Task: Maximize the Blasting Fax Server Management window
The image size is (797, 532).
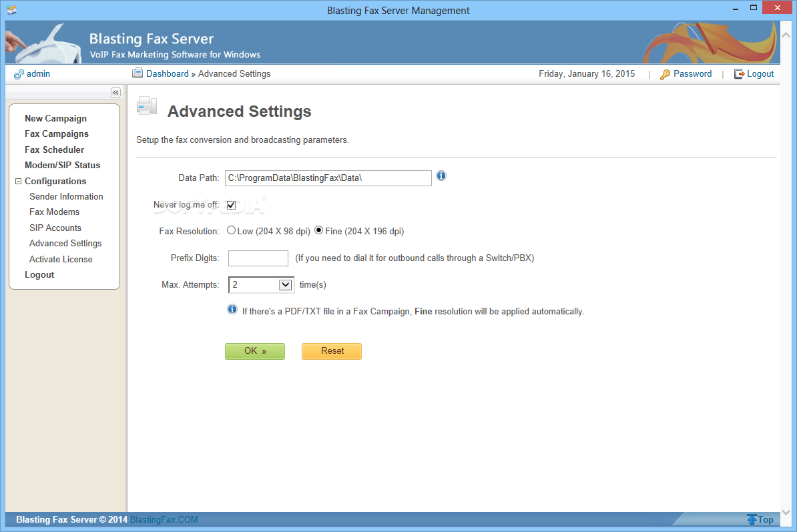Action: [x=754, y=7]
